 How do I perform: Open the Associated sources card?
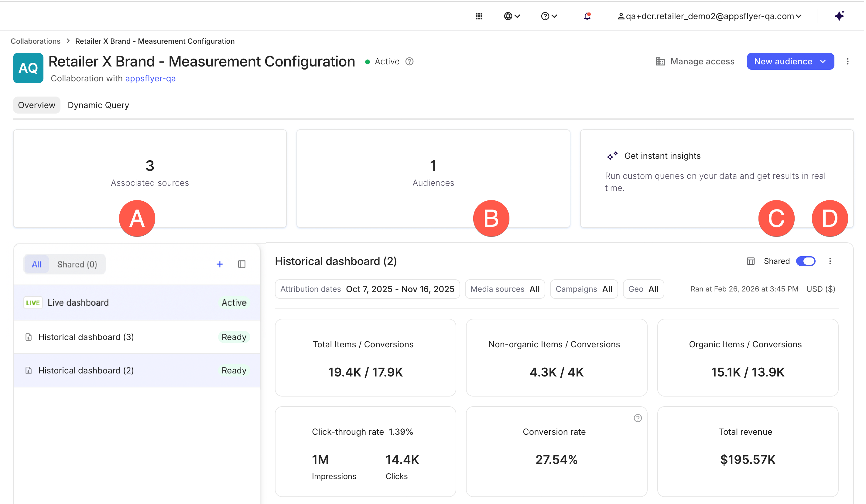coord(150,179)
